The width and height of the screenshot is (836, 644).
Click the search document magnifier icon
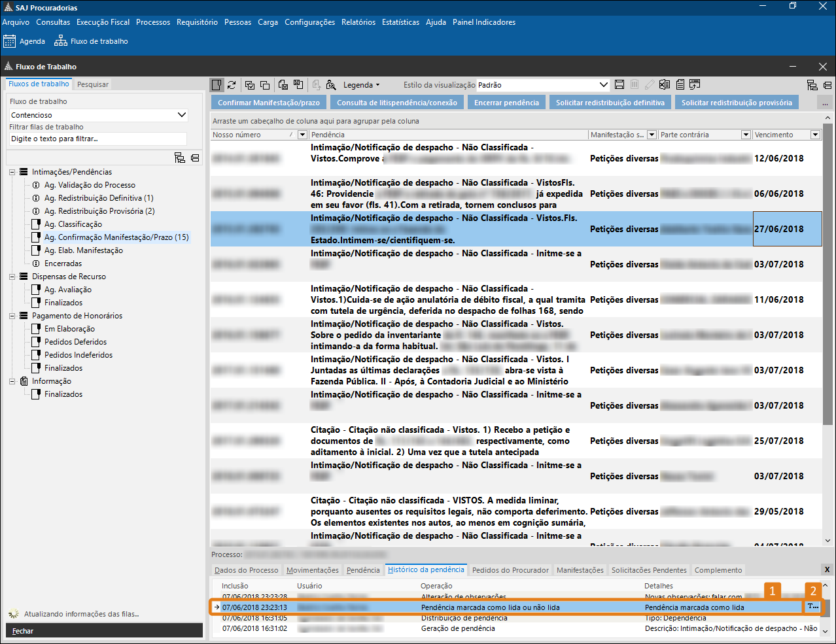(x=331, y=85)
